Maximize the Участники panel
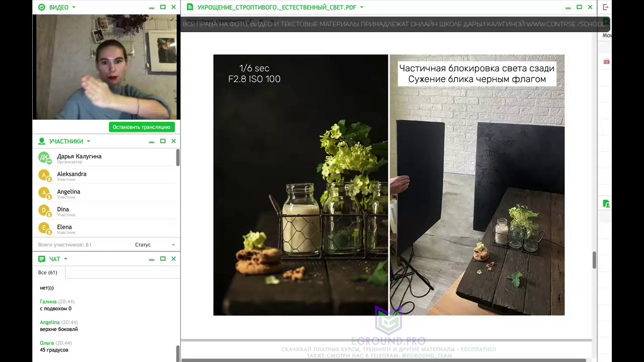The image size is (644, 362). point(163,141)
